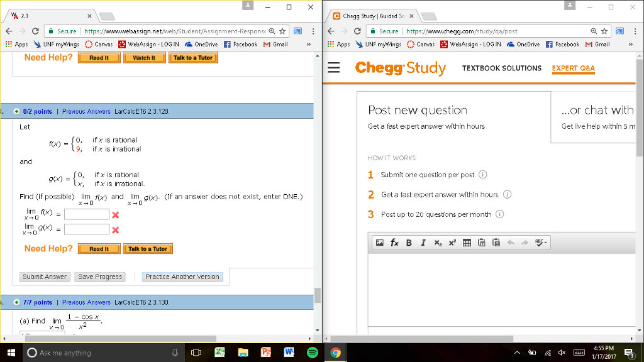Screen dimensions: 644x362
Task: Open the Chegg hamburger menu
Action: tap(334, 68)
